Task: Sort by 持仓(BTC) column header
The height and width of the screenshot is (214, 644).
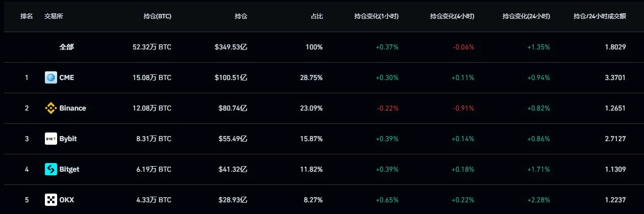Action: (x=158, y=16)
